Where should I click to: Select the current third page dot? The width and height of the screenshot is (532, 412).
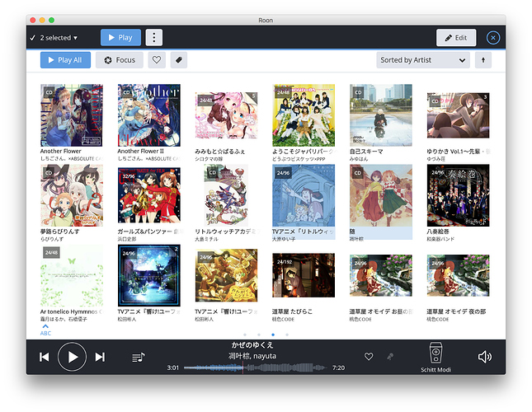[x=273, y=335]
